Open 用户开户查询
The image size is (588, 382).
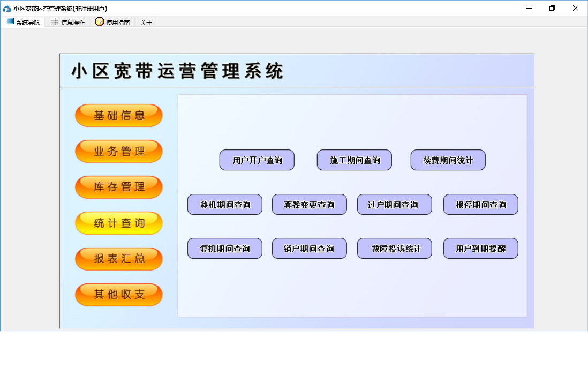tap(257, 160)
